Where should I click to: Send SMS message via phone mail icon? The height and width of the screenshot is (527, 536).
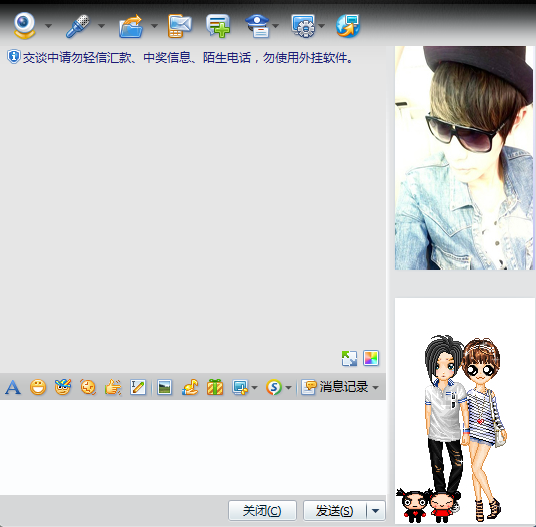click(180, 26)
